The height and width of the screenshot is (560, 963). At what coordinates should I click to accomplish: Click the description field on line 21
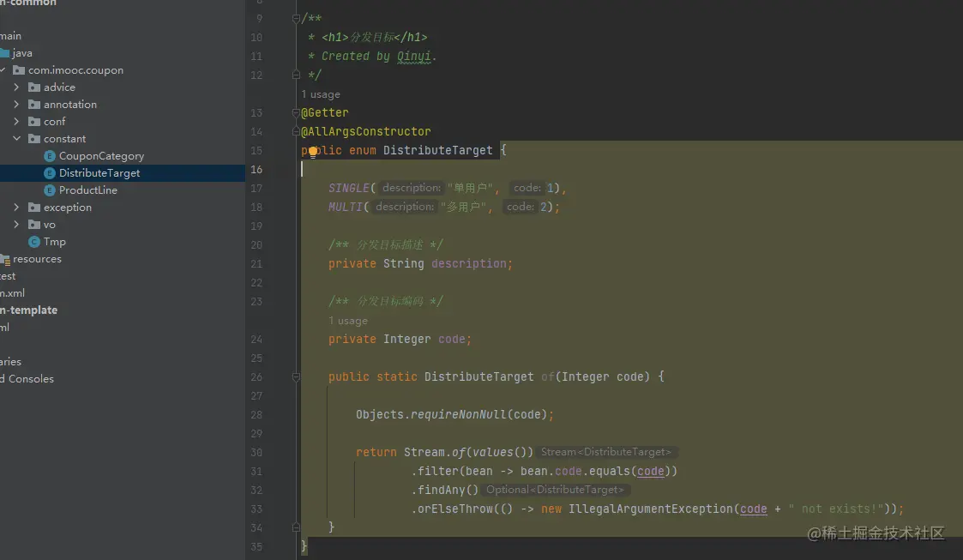[468, 263]
